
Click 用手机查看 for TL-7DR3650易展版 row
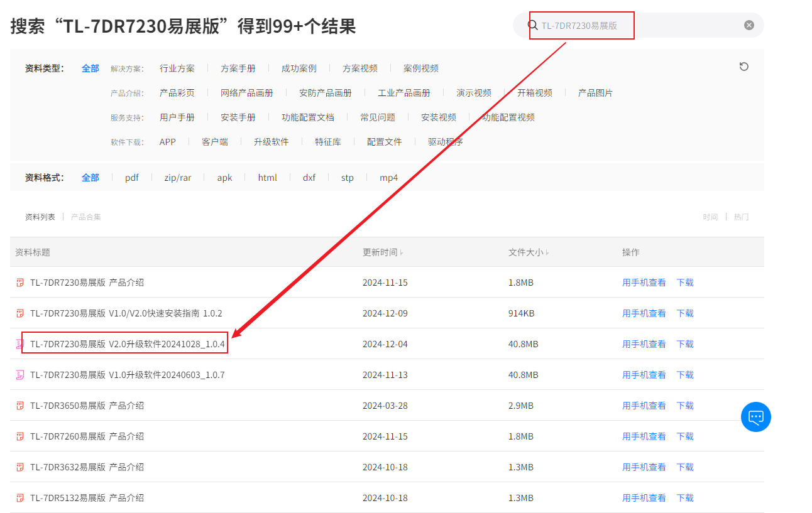(x=644, y=406)
